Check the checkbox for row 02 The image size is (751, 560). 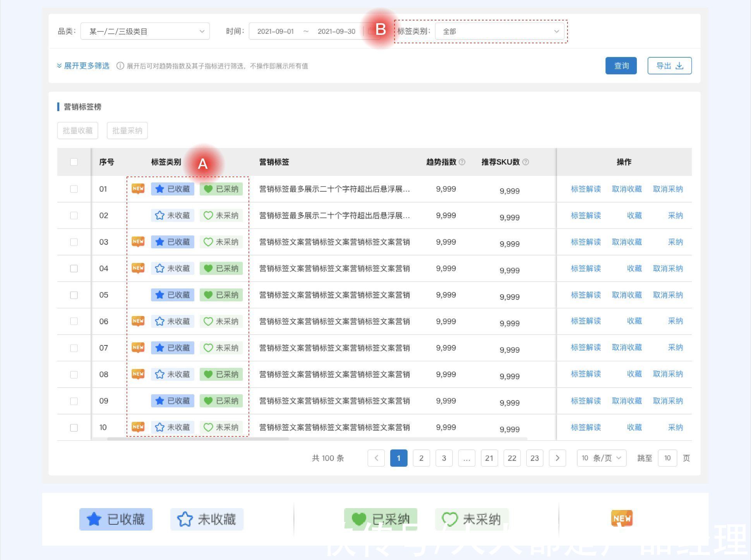pos(74,215)
